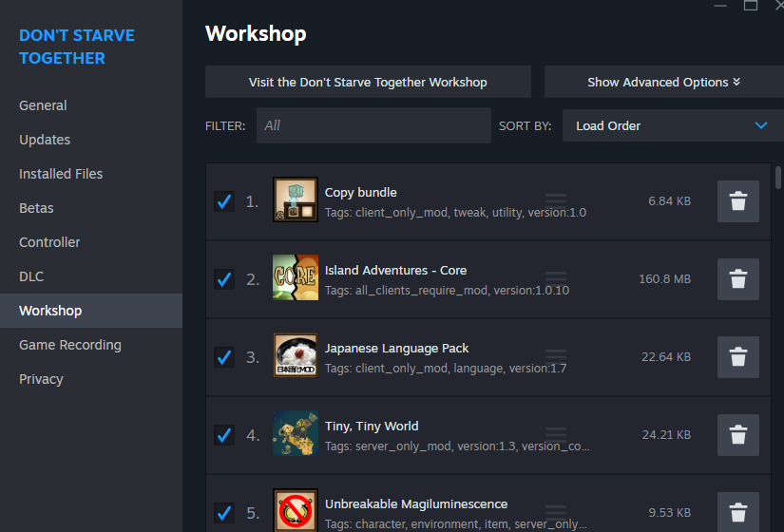Click the Copy bundle drag handle icon
Image resolution: width=784 pixels, height=532 pixels.
click(556, 201)
